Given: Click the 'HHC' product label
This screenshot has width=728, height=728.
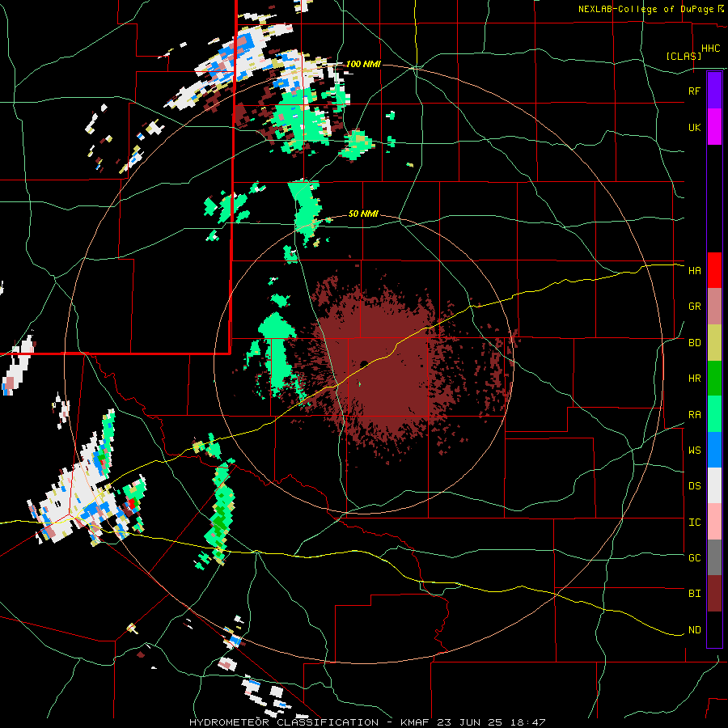Looking at the screenshot, I should pyautogui.click(x=711, y=49).
